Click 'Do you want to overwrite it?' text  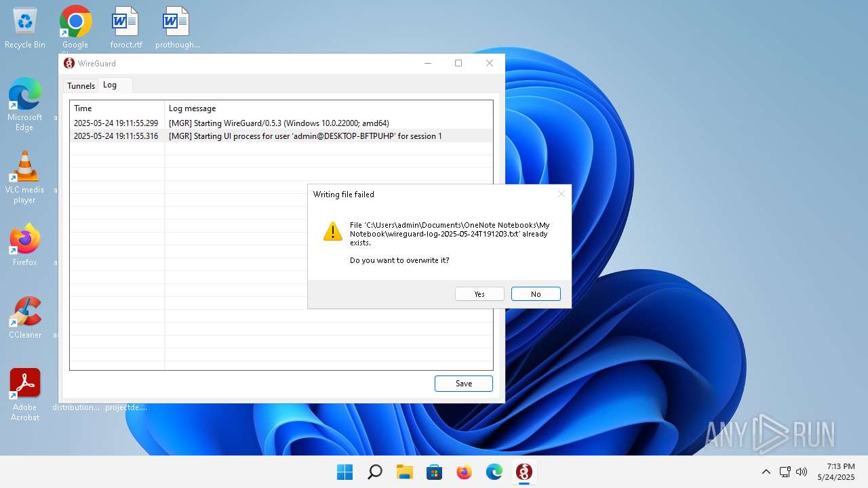[x=399, y=260]
